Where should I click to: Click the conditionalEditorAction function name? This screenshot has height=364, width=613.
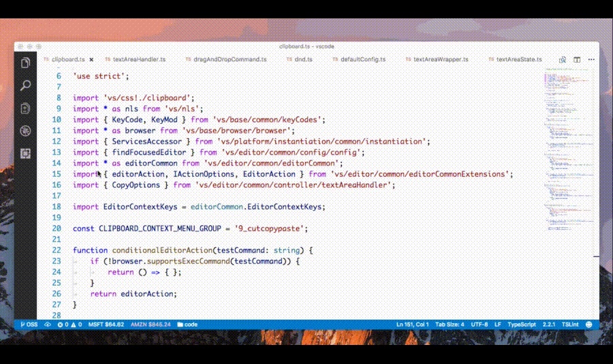[162, 250]
